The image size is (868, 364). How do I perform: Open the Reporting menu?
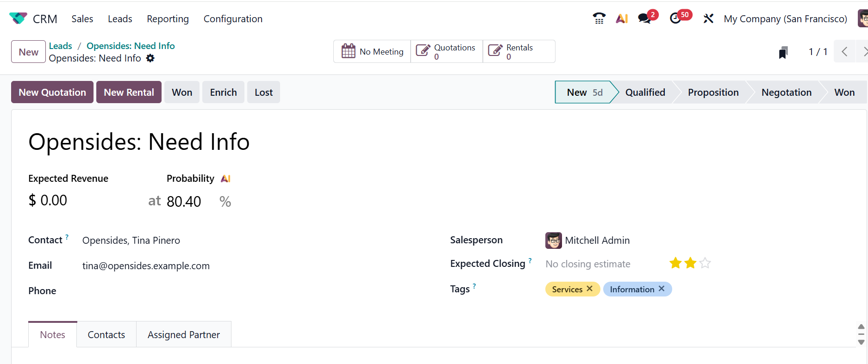(168, 19)
